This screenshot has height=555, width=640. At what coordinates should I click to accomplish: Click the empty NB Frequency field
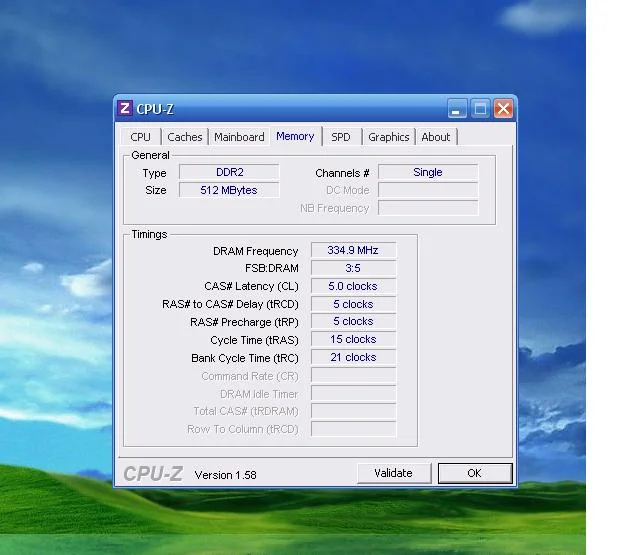pyautogui.click(x=428, y=208)
